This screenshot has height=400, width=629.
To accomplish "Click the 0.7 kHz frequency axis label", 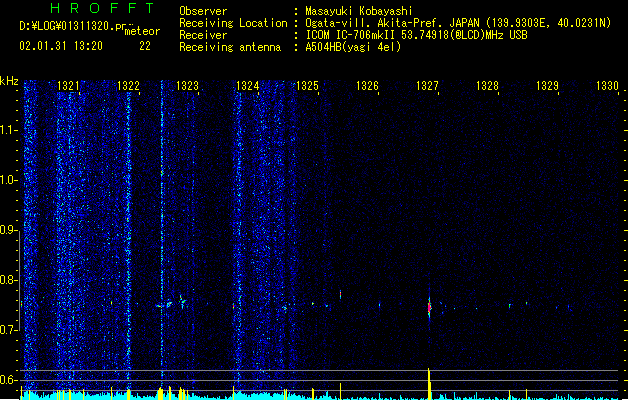I will (x=8, y=330).
